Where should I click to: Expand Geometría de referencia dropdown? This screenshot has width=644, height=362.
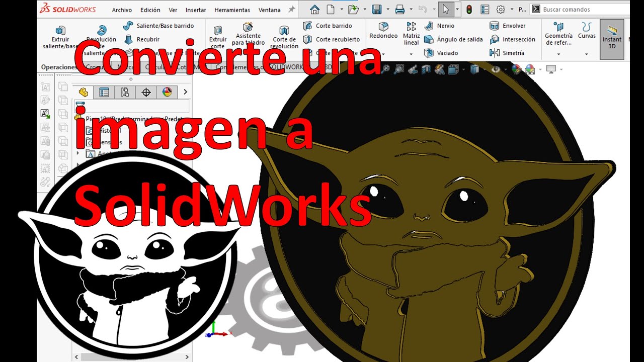pyautogui.click(x=558, y=54)
